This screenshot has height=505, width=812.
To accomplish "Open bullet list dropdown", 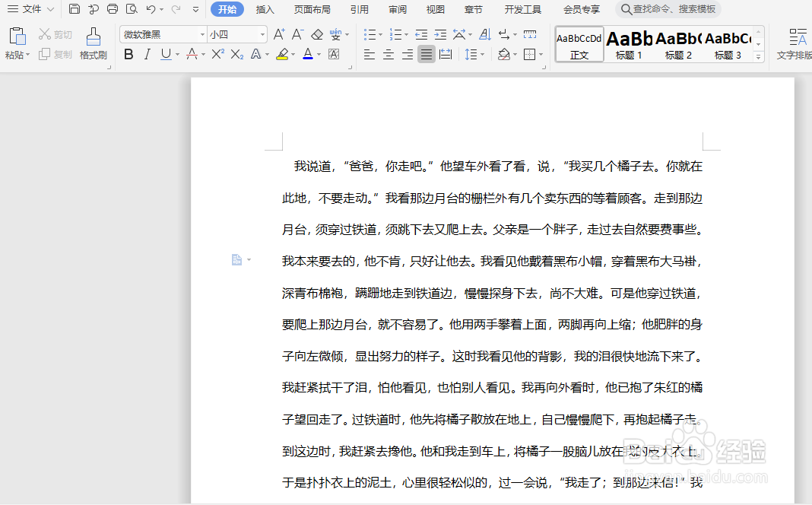I will click(381, 35).
